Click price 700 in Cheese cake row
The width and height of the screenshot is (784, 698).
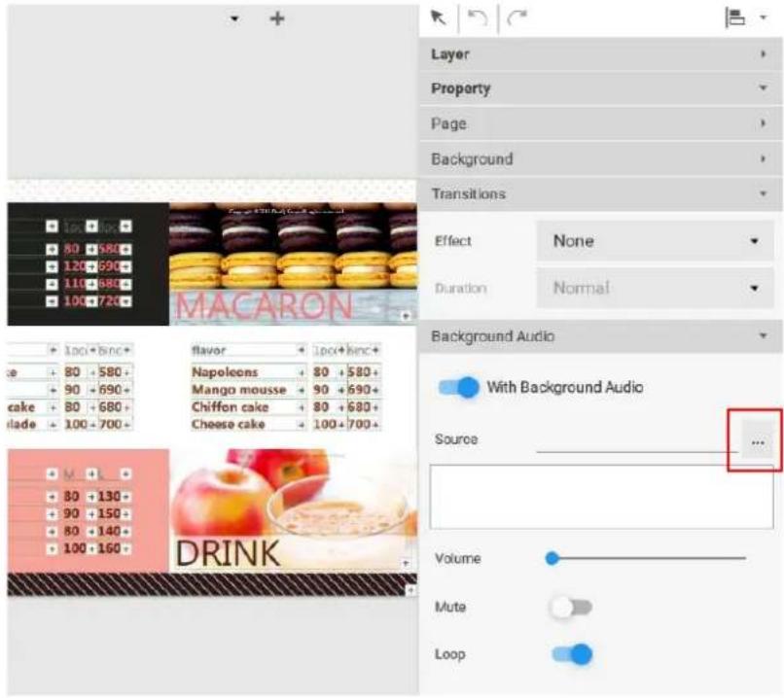[x=360, y=424]
